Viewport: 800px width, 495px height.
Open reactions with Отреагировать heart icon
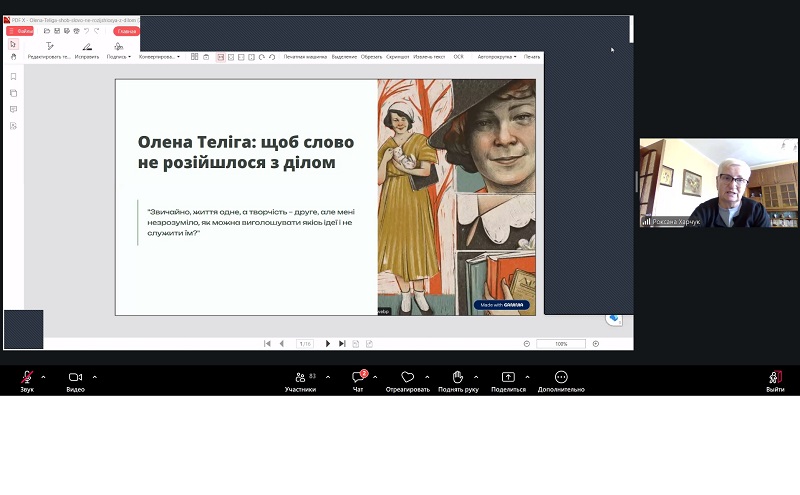click(x=408, y=377)
